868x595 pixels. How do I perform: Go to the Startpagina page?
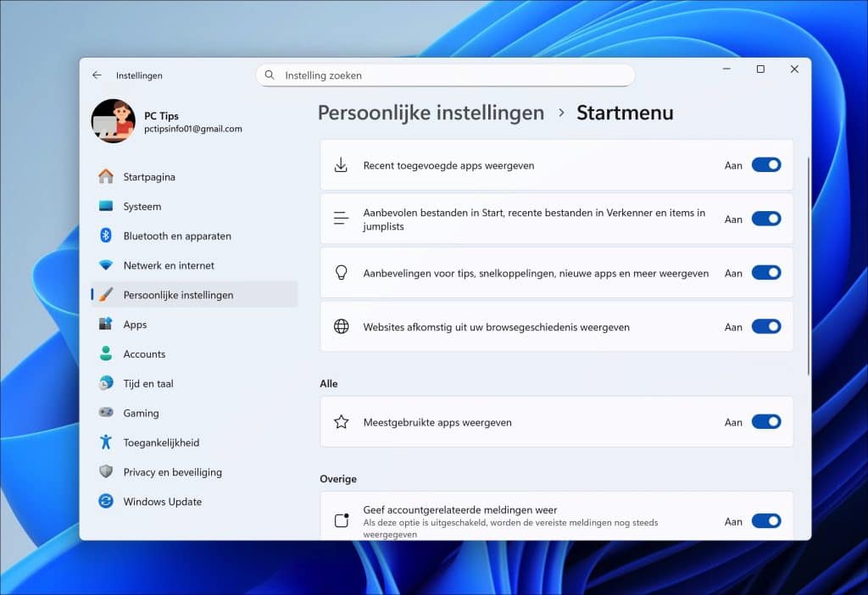pos(151,176)
